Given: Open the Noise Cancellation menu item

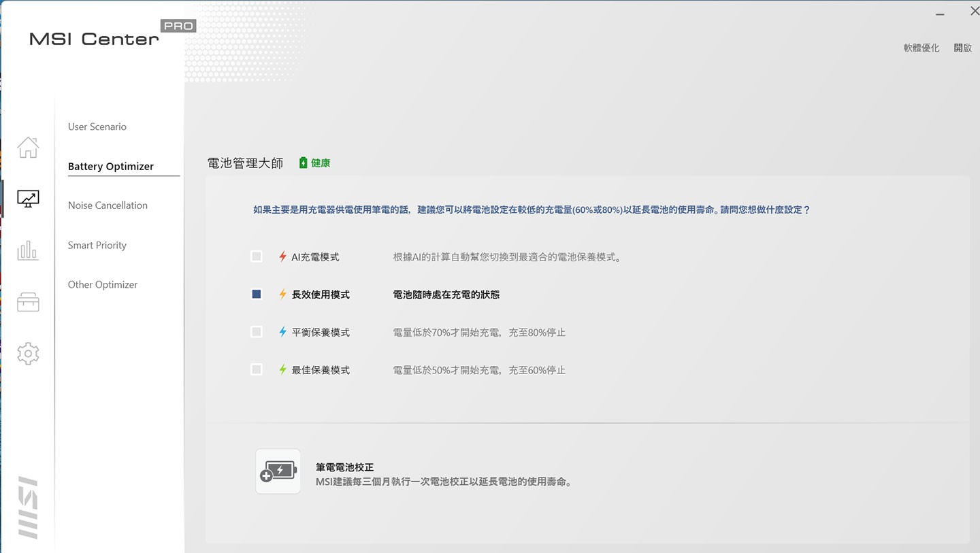Looking at the screenshot, I should pos(108,205).
